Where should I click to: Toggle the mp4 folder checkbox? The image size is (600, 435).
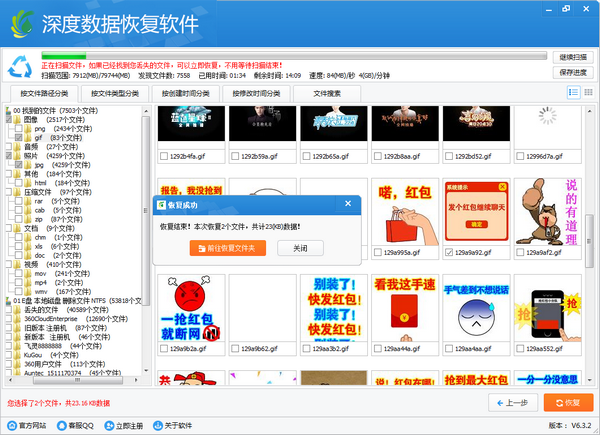[18, 283]
